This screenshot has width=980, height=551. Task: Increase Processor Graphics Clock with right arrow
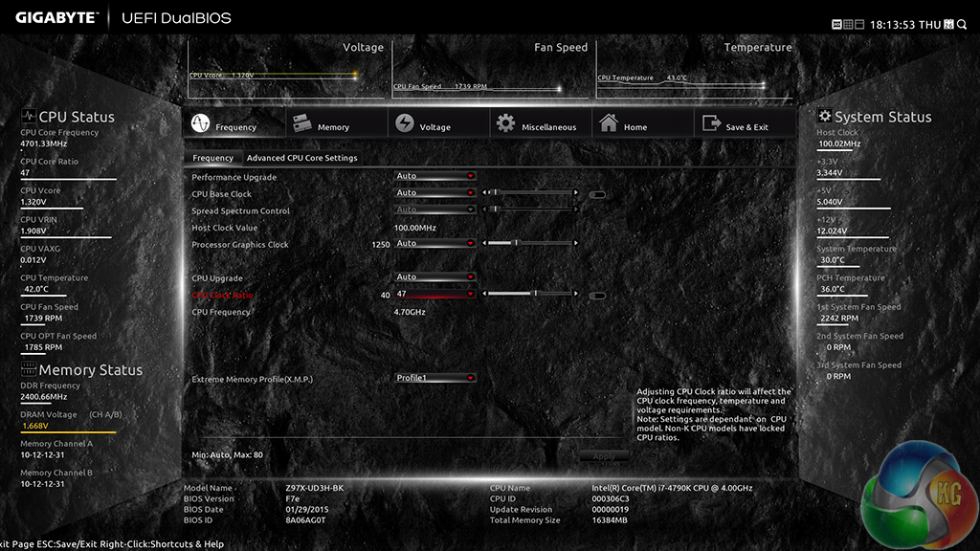click(575, 243)
